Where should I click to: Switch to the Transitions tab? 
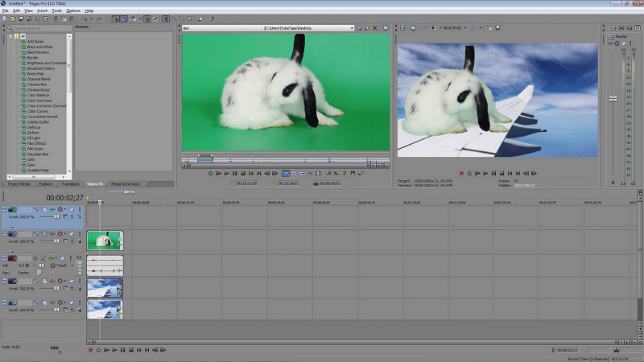pyautogui.click(x=70, y=184)
